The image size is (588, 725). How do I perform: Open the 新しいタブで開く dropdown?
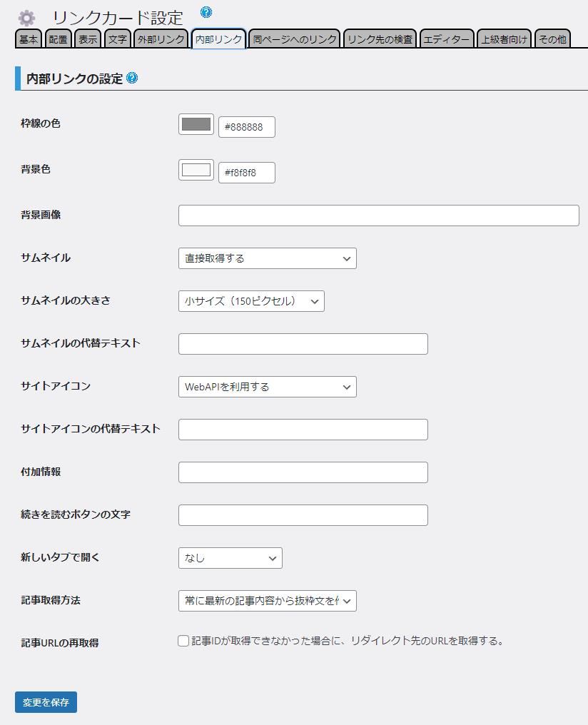click(x=230, y=558)
